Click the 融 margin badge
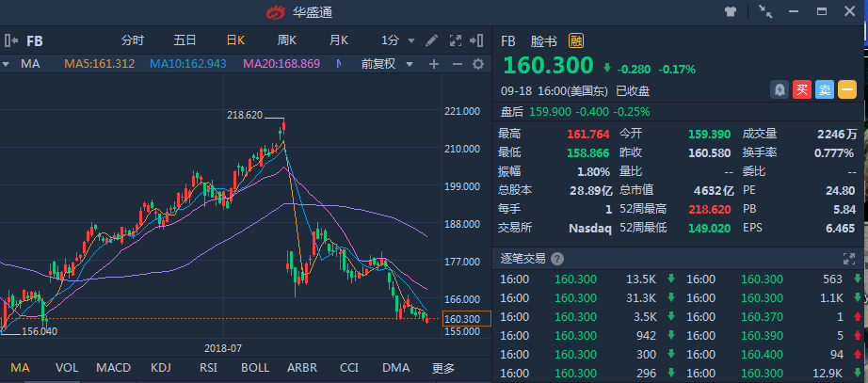The image size is (868, 383). pyautogui.click(x=576, y=41)
